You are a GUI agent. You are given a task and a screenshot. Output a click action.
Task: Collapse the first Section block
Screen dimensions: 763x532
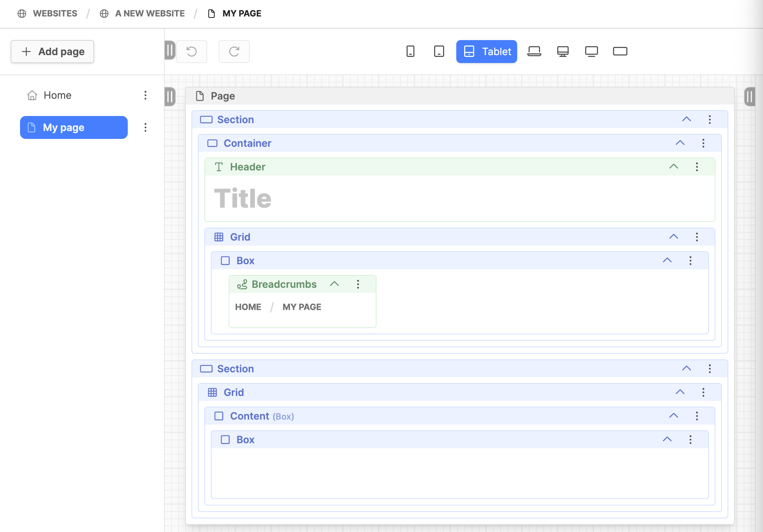686,119
